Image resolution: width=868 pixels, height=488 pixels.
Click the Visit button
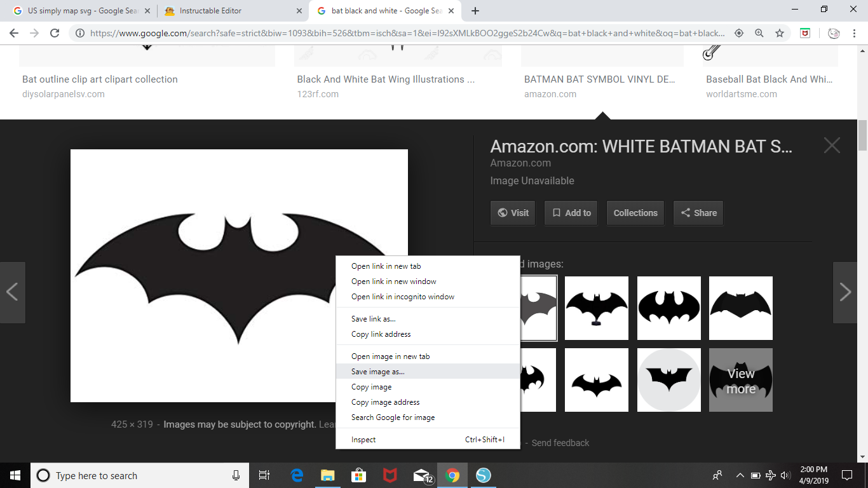(513, 213)
